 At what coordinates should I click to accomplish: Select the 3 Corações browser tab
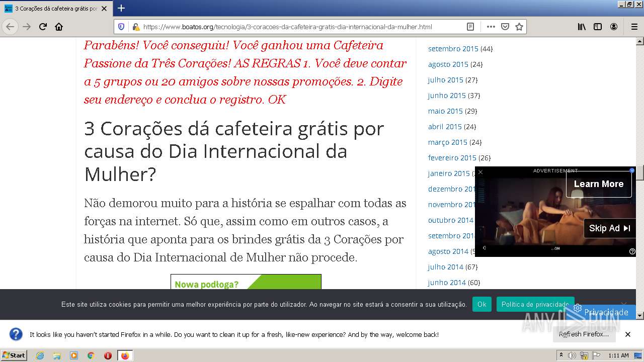tap(56, 9)
